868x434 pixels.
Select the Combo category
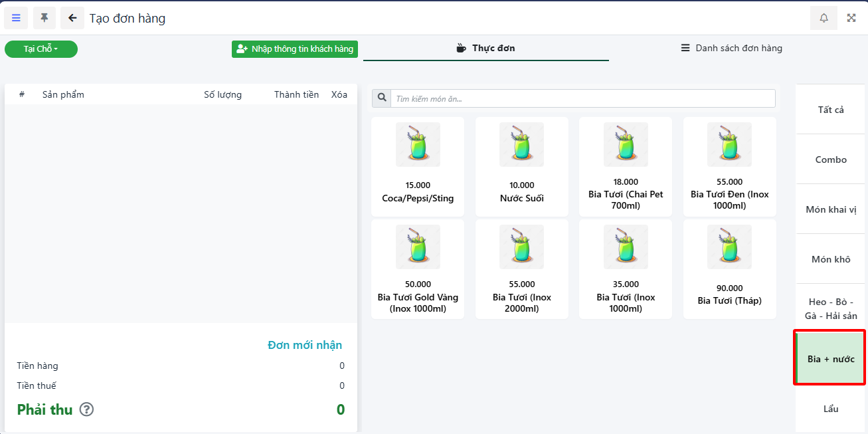830,160
